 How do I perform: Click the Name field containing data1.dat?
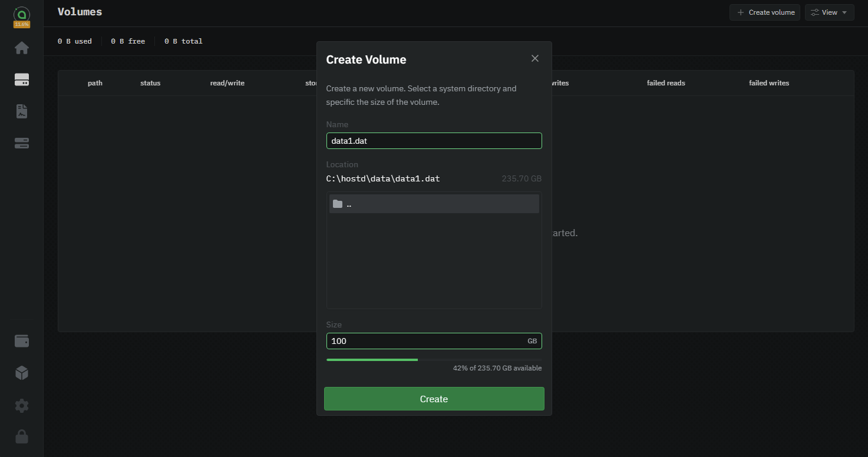434,141
